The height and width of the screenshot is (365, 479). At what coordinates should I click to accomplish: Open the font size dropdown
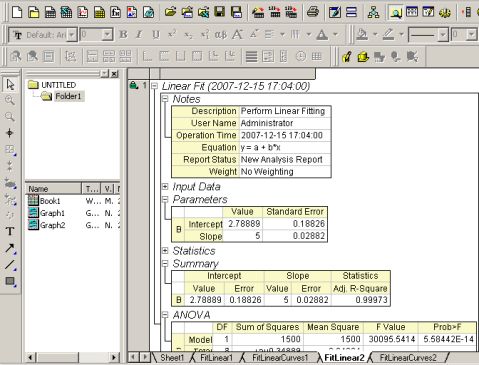coord(107,35)
